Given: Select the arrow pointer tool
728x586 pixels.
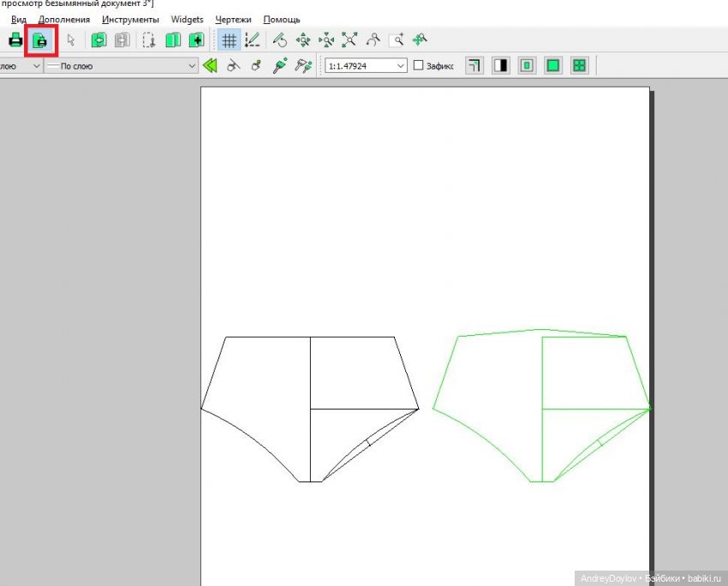Looking at the screenshot, I should 71,39.
